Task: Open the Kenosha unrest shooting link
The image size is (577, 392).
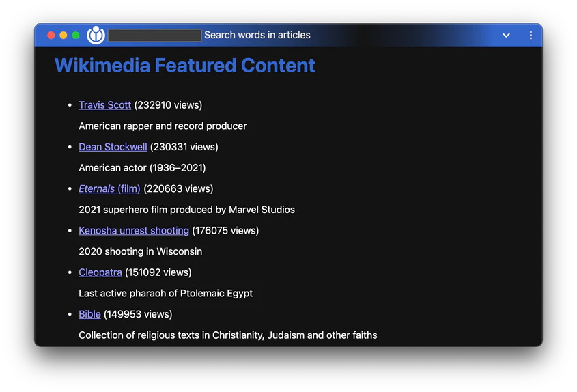Action: [134, 230]
